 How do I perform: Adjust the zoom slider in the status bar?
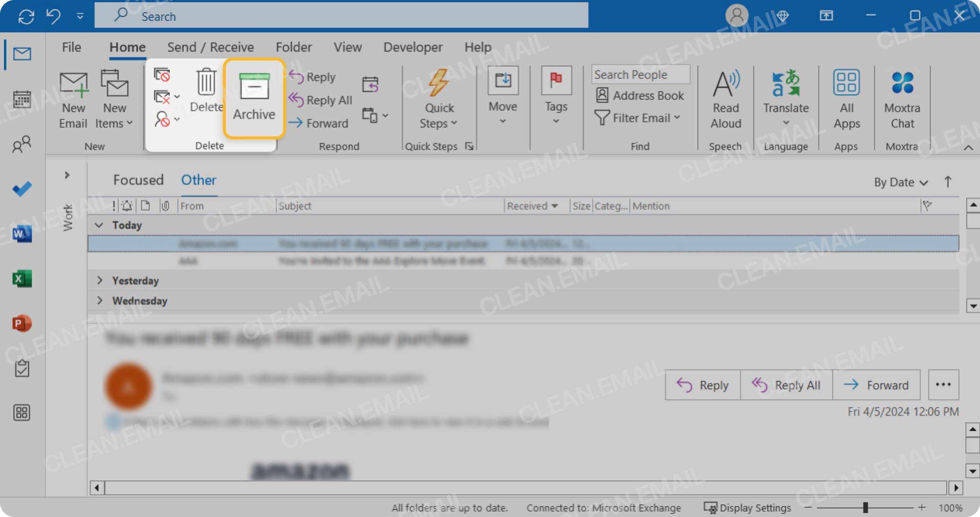tap(865, 508)
